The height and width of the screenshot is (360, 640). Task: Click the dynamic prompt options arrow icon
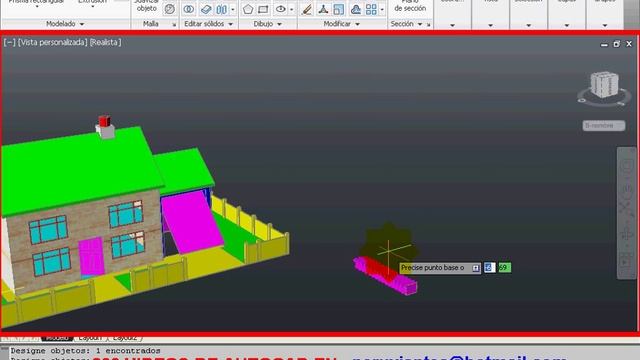476,268
